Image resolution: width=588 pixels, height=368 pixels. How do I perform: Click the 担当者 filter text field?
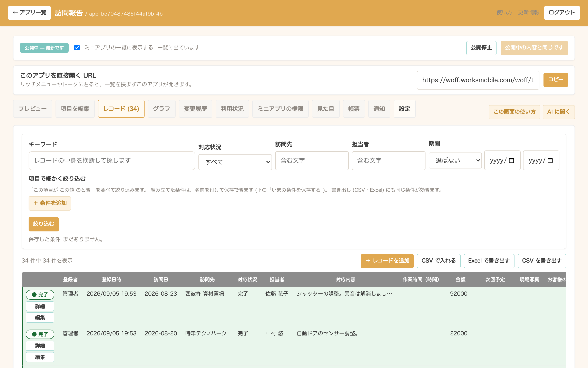point(389,161)
